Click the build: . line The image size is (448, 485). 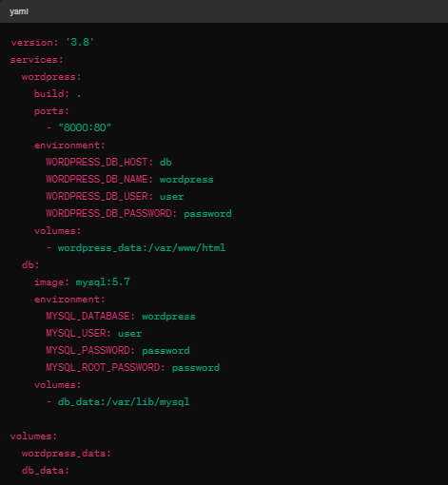click(x=57, y=94)
